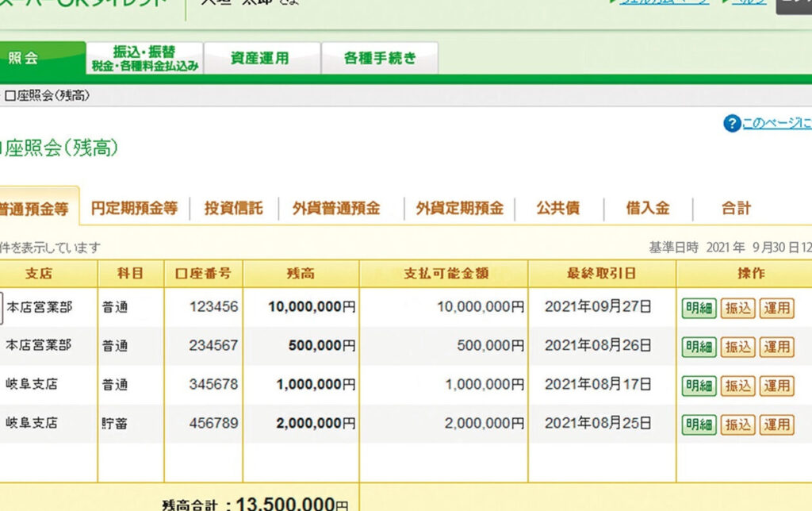Click 運用 for the 貯蓄 account 456789
The height and width of the screenshot is (511, 812).
click(776, 425)
